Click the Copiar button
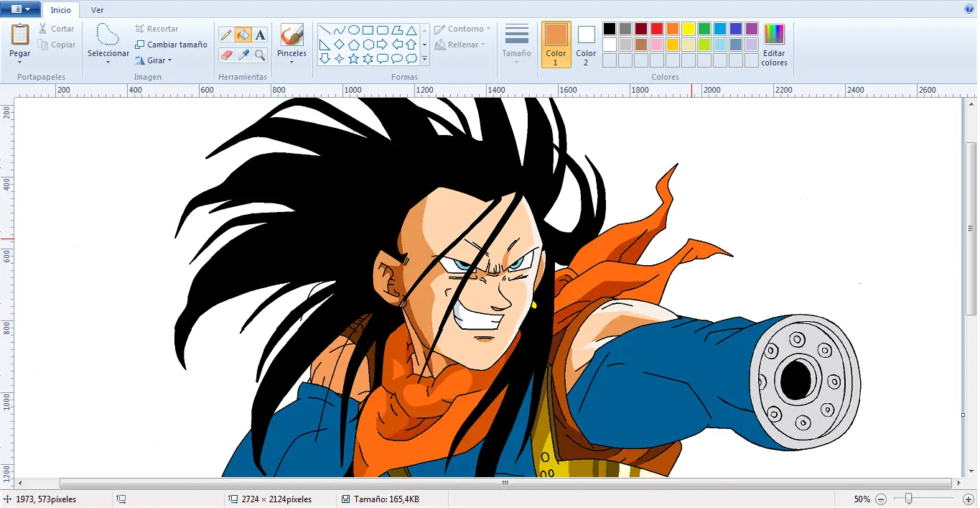 pos(56,45)
